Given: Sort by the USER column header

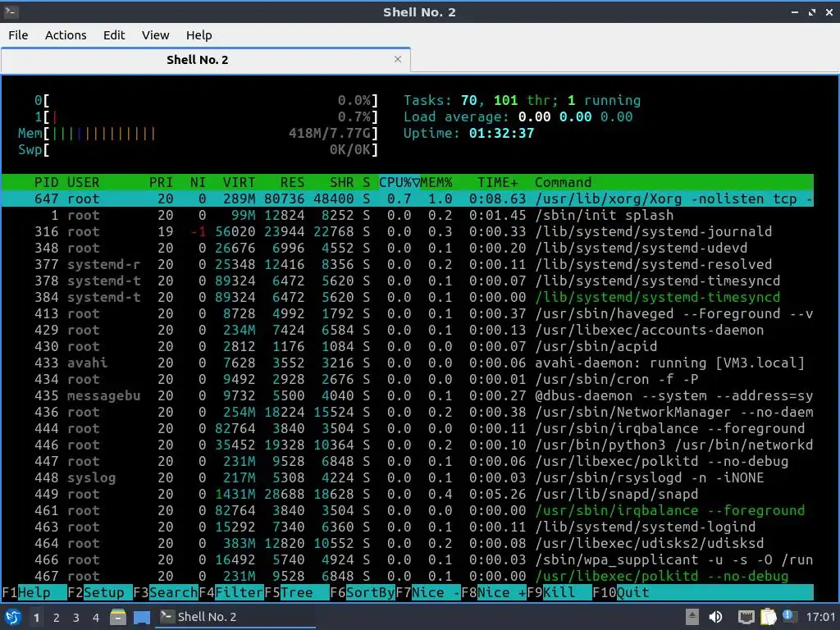Looking at the screenshot, I should click(x=83, y=182).
